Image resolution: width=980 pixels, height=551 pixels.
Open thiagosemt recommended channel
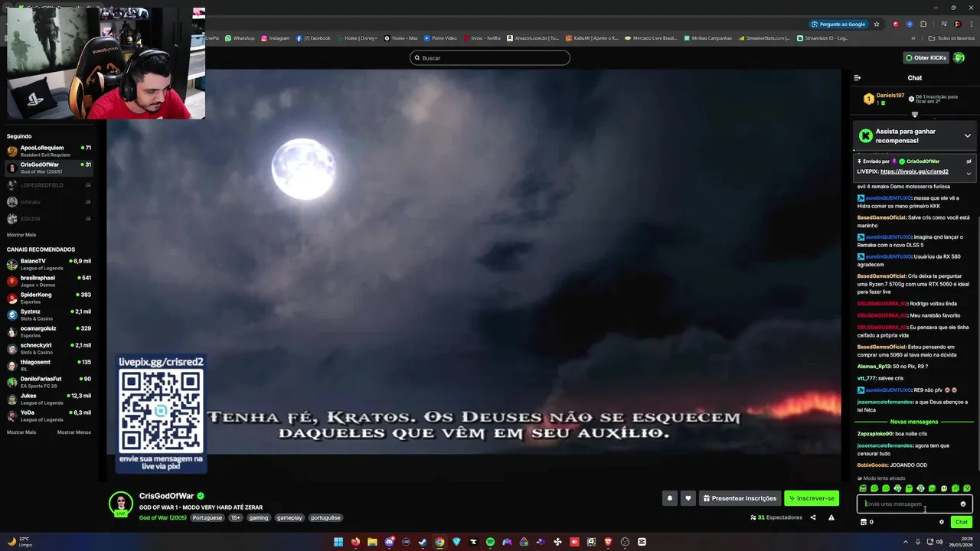(x=49, y=365)
